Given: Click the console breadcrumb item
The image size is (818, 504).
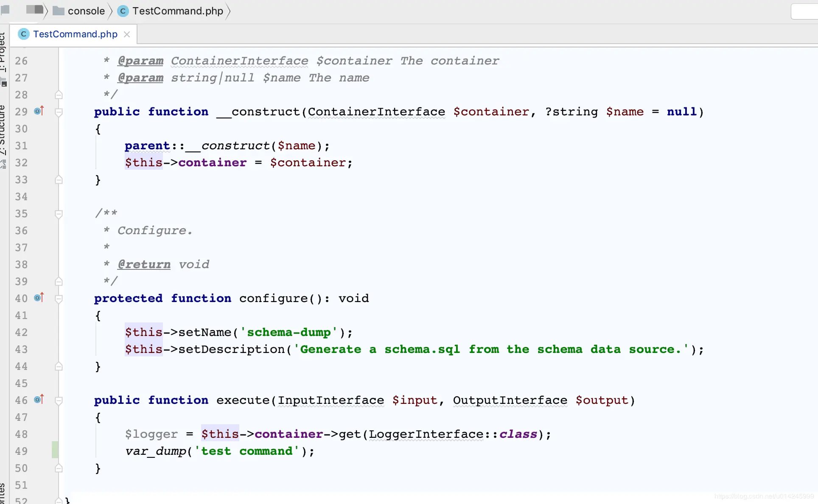Looking at the screenshot, I should pyautogui.click(x=86, y=11).
